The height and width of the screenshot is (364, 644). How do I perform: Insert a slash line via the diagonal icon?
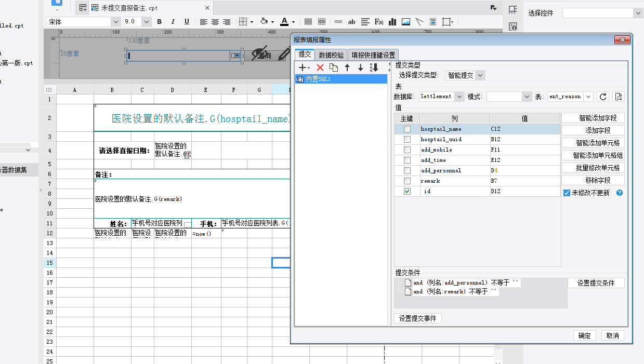[419, 22]
